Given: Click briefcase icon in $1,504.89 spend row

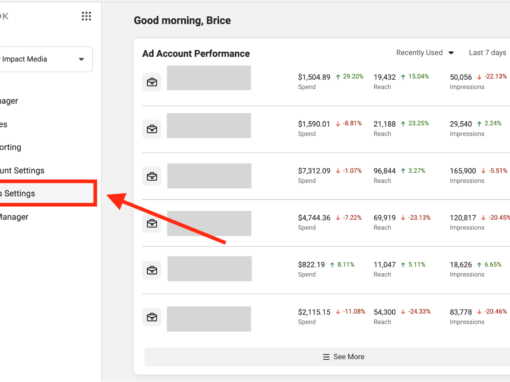Looking at the screenshot, I should [152, 82].
